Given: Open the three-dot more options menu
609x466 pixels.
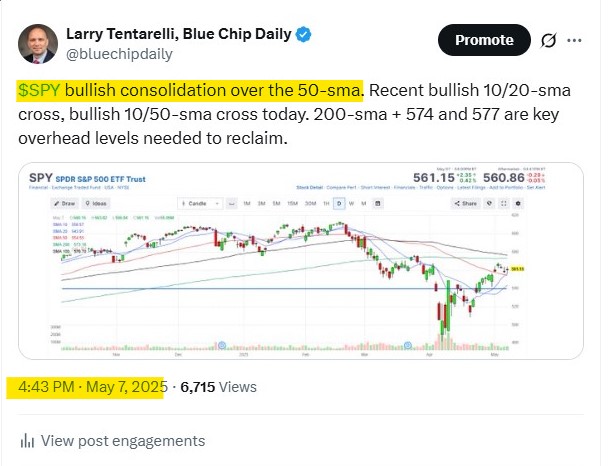Looking at the screenshot, I should (574, 40).
